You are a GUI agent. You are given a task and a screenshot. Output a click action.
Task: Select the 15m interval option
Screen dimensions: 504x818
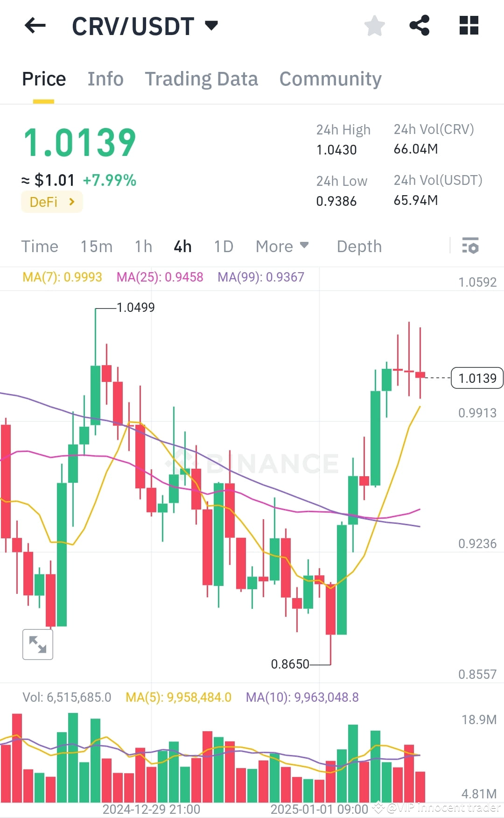tap(97, 246)
